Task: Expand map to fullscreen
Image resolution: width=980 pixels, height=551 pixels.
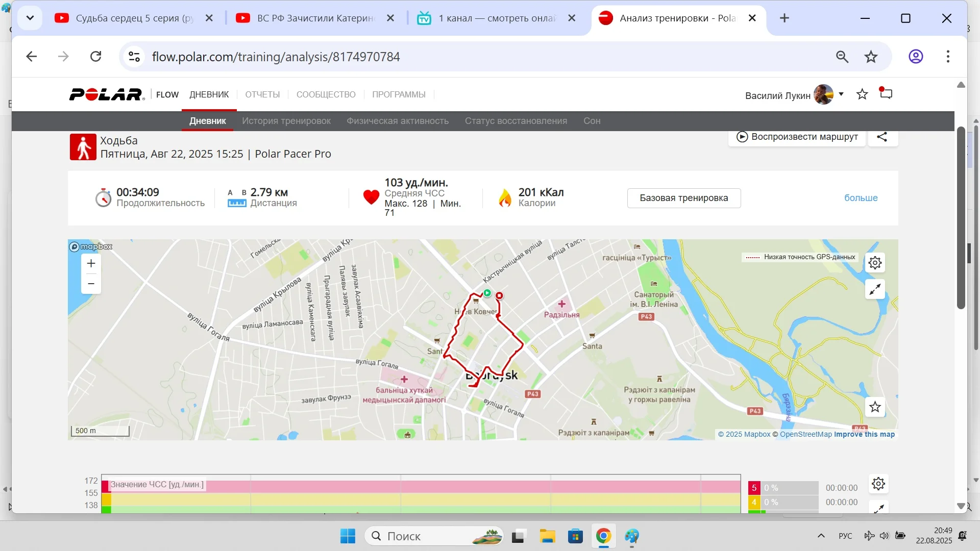Action: click(x=875, y=289)
